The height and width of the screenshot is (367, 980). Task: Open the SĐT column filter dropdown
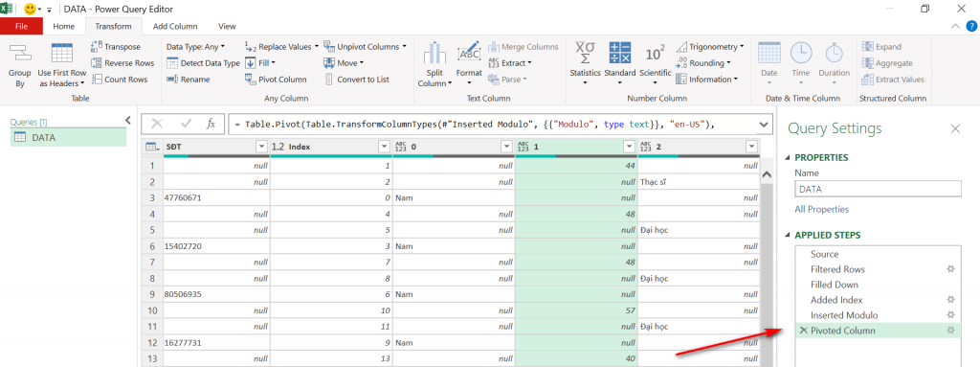pyautogui.click(x=261, y=146)
